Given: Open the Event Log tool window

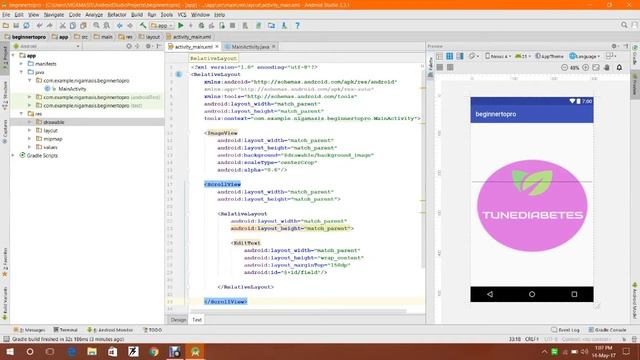Looking at the screenshot, I should pos(565,330).
